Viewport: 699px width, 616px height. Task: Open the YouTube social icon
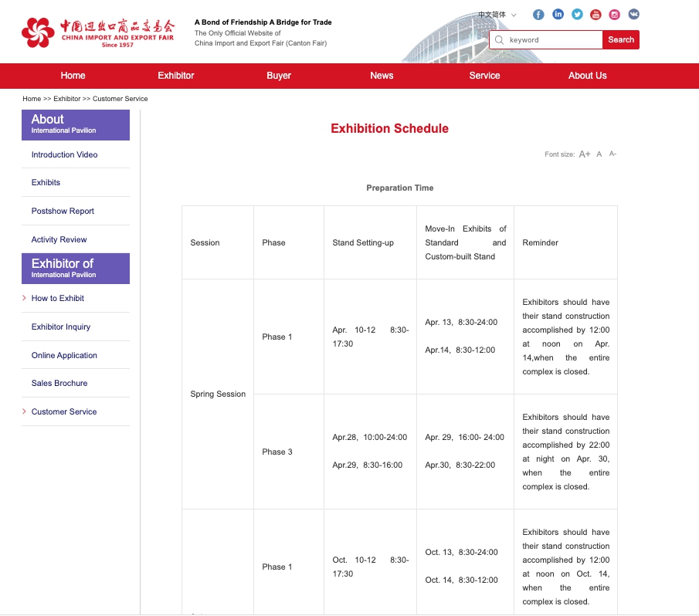point(596,15)
